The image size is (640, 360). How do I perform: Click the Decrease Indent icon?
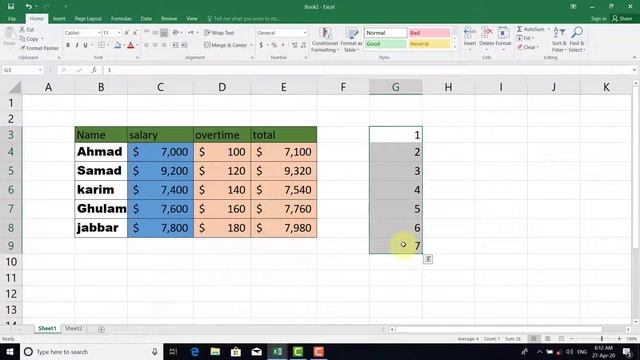175,45
